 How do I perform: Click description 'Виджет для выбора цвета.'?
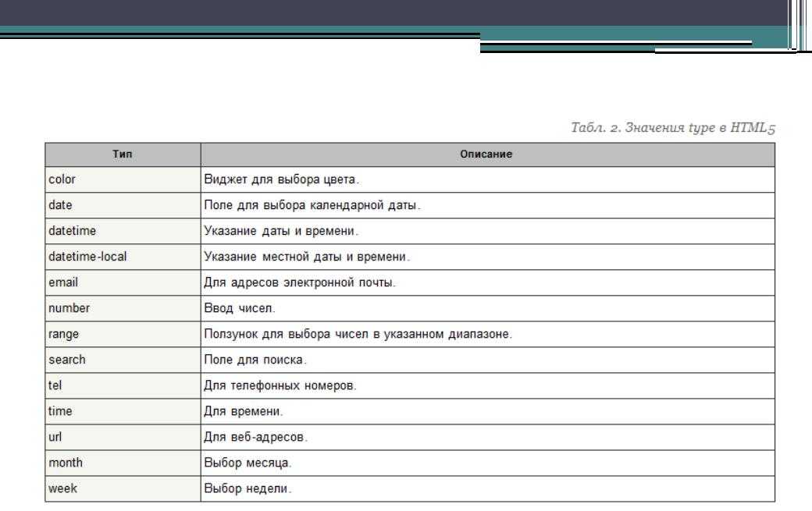tap(282, 179)
